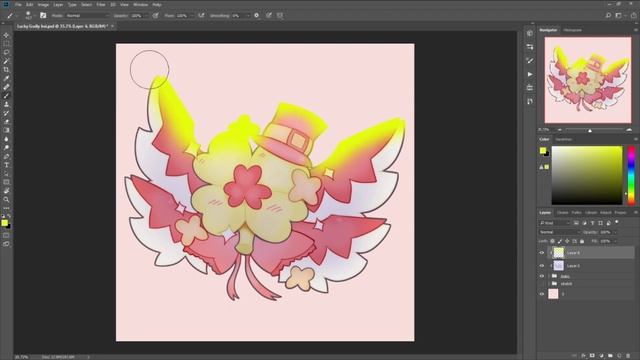640x360 pixels.
Task: Show the sketch group visibility
Action: pyautogui.click(x=542, y=284)
